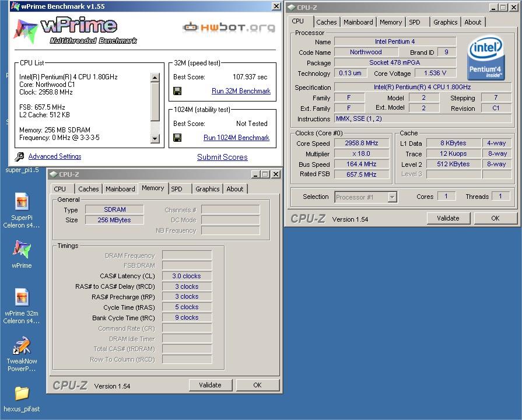Click the Cycle Time tRAS value 5 clocks
Screen dimensions: 522x420
point(187,307)
